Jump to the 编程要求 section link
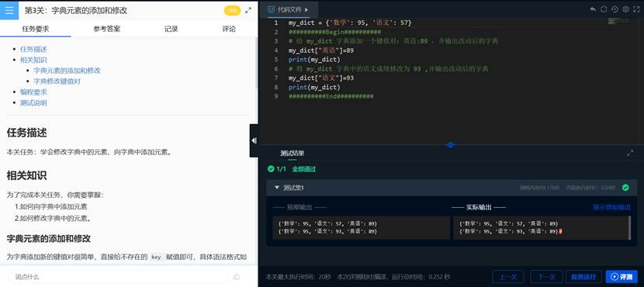 (33, 92)
